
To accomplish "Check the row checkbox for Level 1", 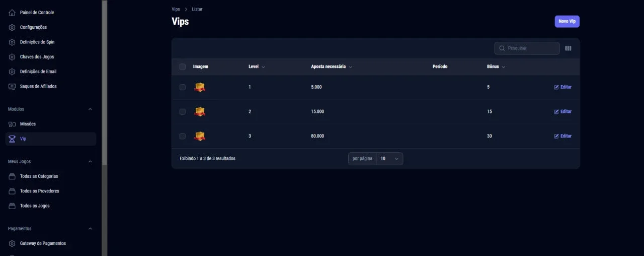I will tap(183, 87).
